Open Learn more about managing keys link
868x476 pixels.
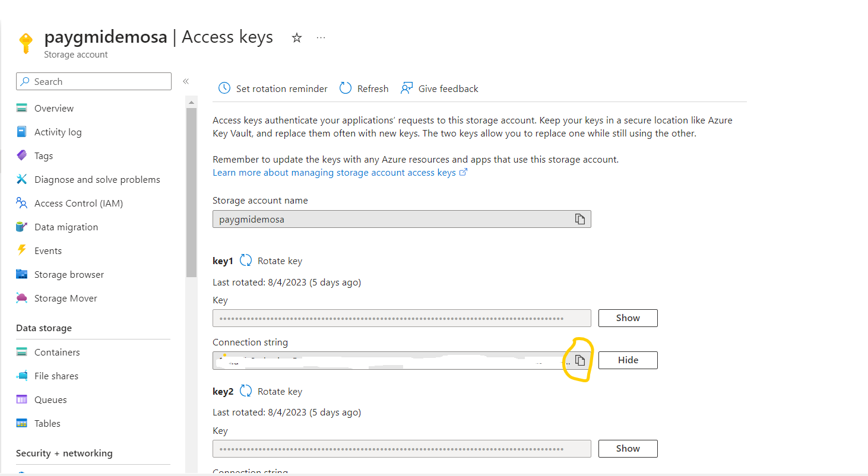pos(335,173)
